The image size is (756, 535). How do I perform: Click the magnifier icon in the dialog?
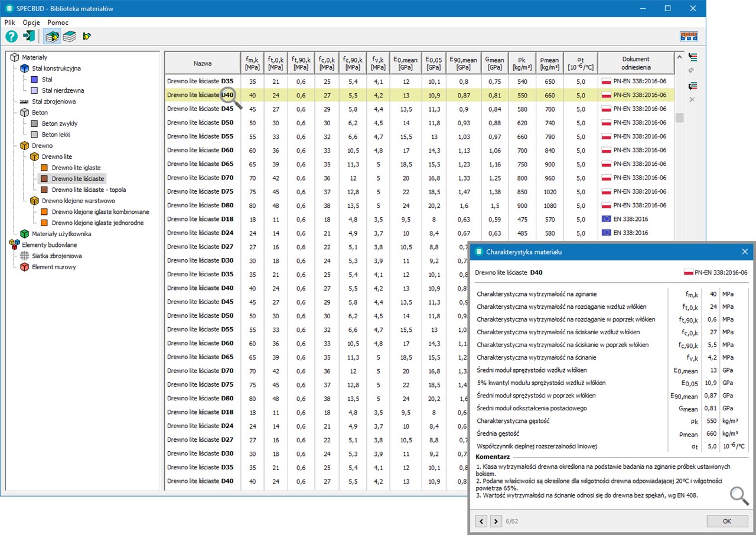point(739,496)
